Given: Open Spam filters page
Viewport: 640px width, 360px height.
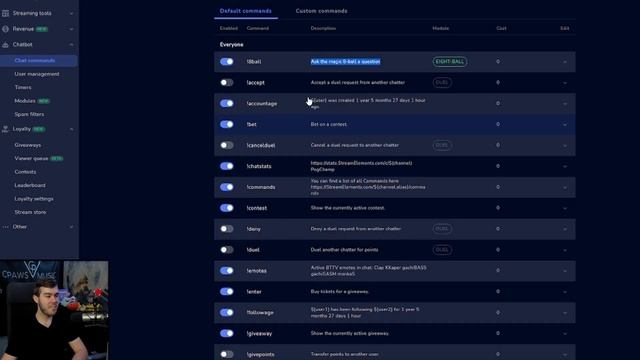Looking at the screenshot, I should [x=29, y=114].
